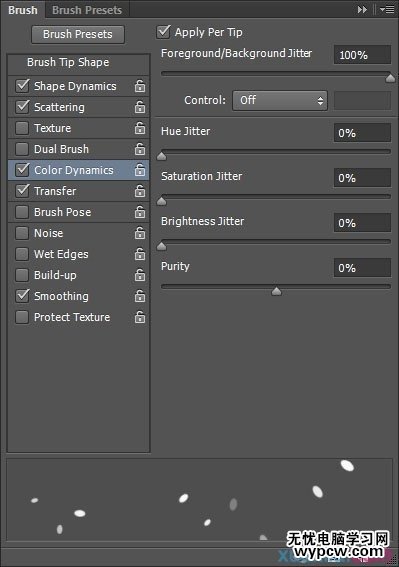
Task: Click the Brush Presets button
Action: tap(78, 34)
